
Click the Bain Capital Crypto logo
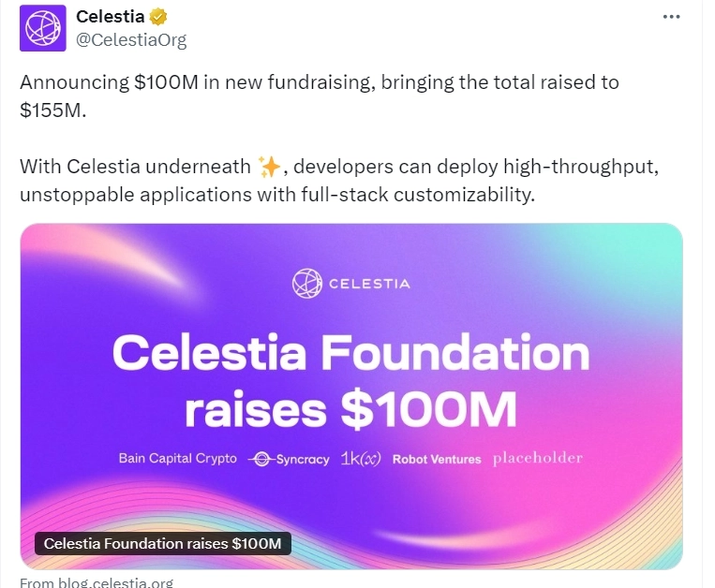click(179, 459)
